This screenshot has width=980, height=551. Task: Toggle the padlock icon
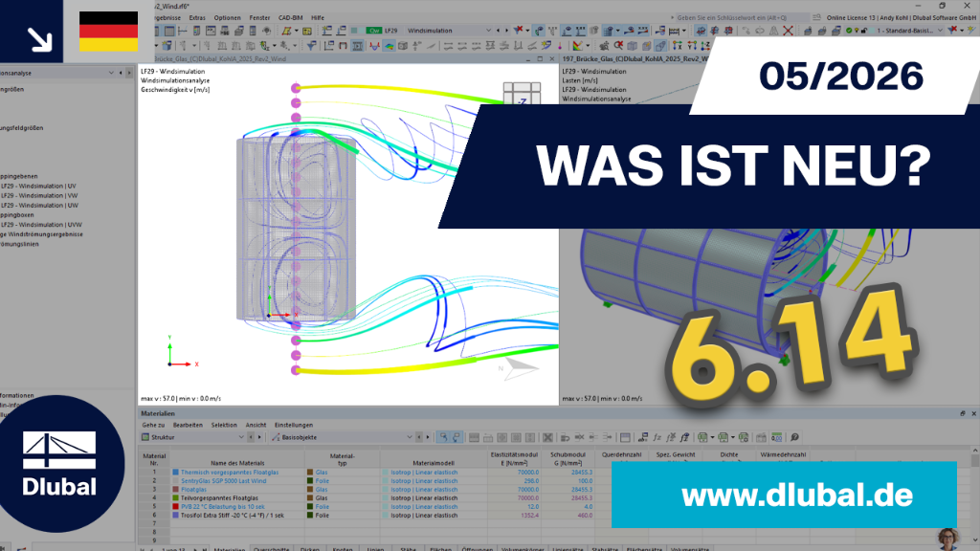864,30
